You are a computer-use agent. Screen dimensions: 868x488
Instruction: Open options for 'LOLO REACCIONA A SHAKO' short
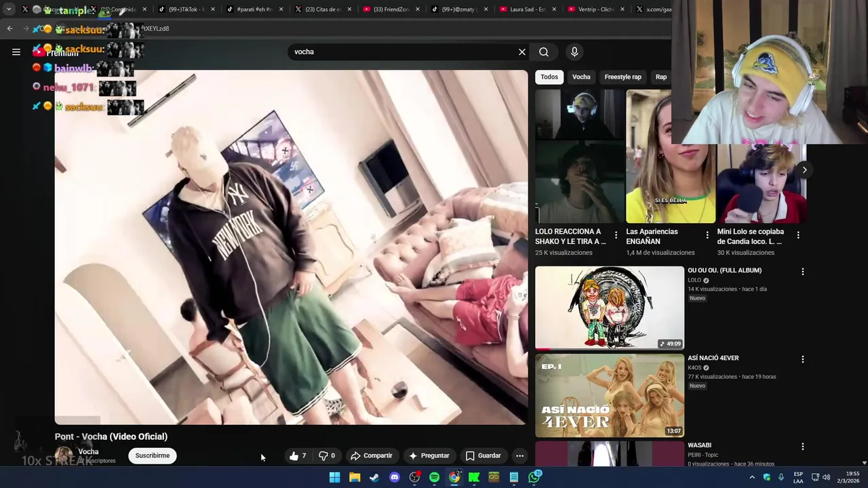click(616, 235)
